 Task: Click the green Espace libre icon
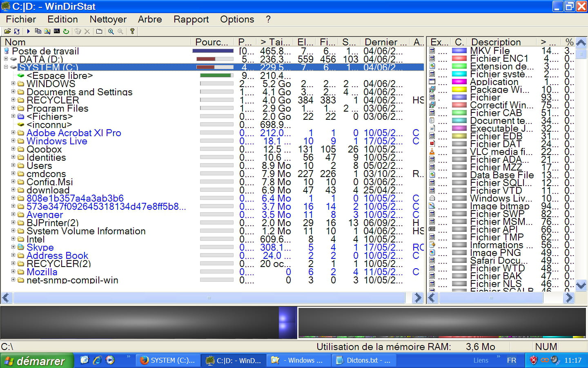21,76
